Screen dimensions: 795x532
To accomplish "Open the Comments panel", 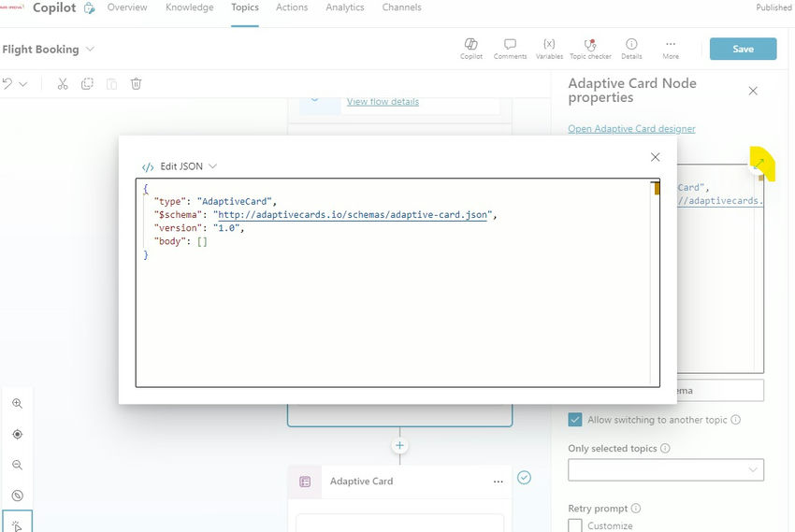I will 510,49.
